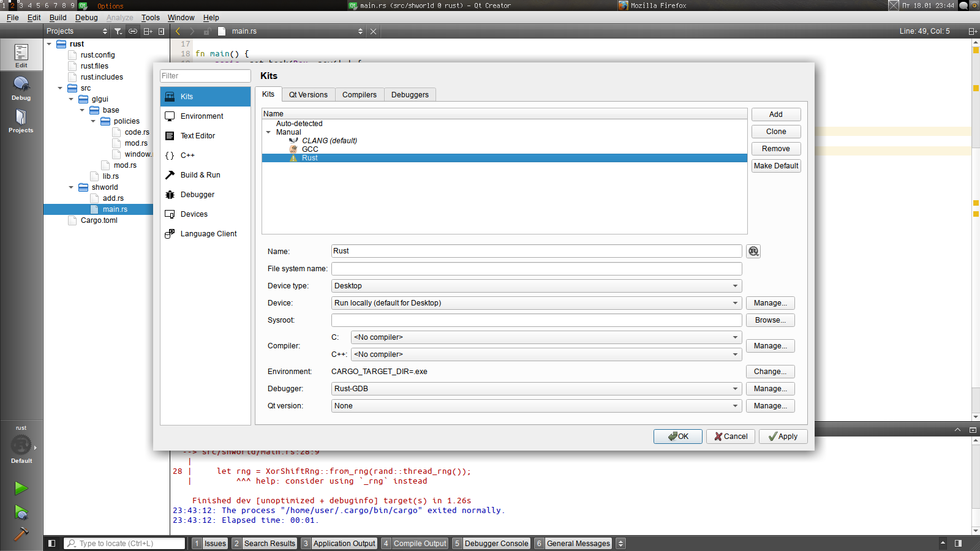Open the Build menu
The width and height of the screenshot is (980, 551).
coord(58,18)
